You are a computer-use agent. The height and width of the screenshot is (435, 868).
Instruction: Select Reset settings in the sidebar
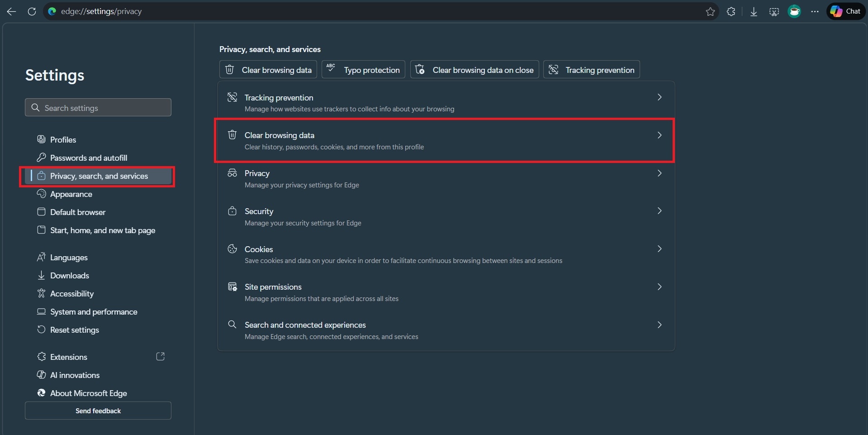(74, 330)
